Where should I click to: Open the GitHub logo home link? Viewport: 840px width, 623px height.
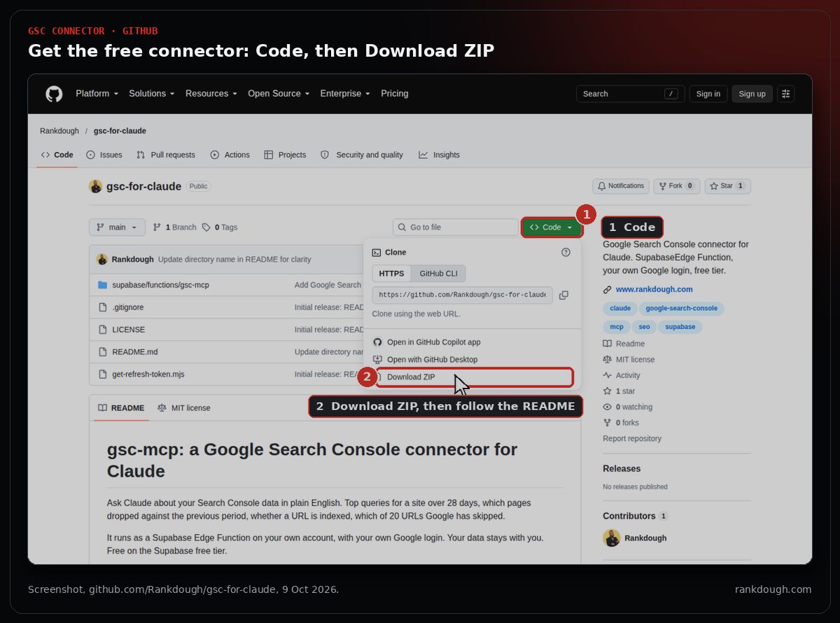[54, 94]
